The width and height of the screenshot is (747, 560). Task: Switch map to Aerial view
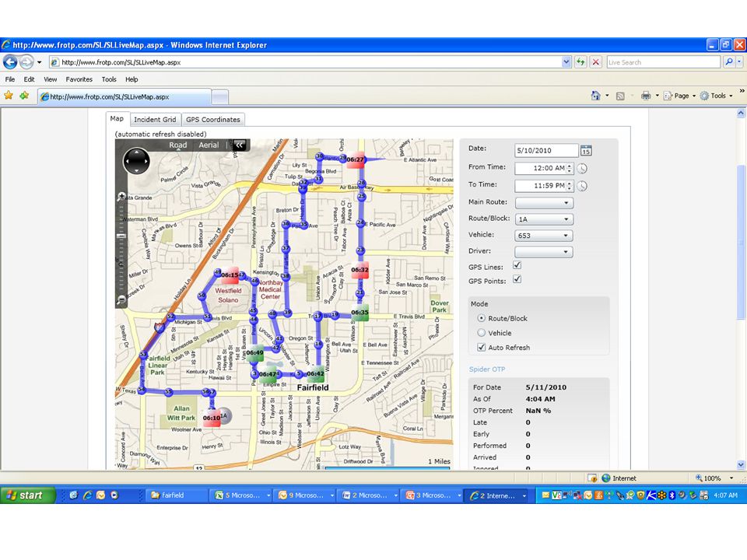209,145
